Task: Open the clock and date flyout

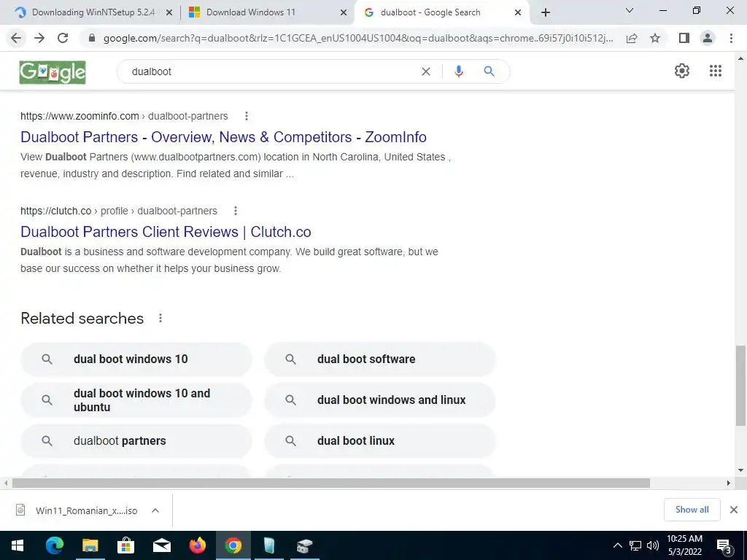Action: click(x=684, y=545)
